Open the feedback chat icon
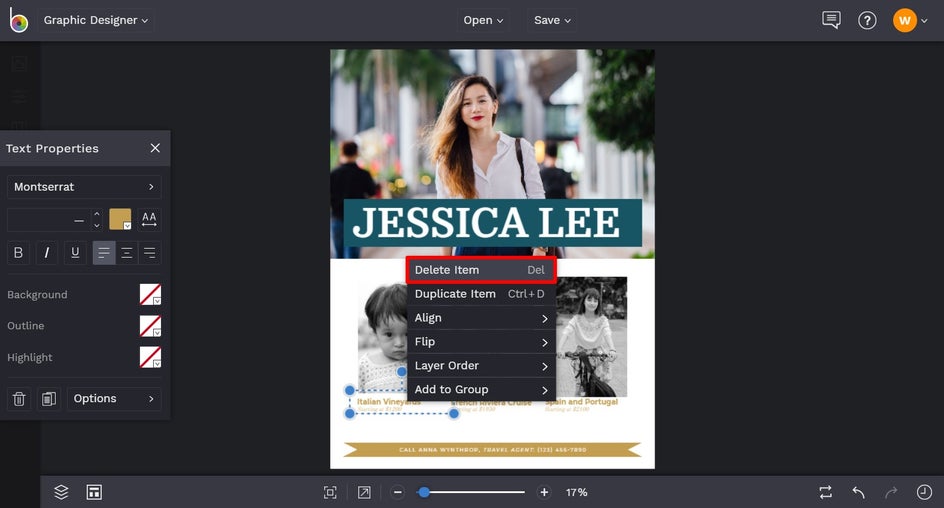This screenshot has height=508, width=944. [x=831, y=20]
